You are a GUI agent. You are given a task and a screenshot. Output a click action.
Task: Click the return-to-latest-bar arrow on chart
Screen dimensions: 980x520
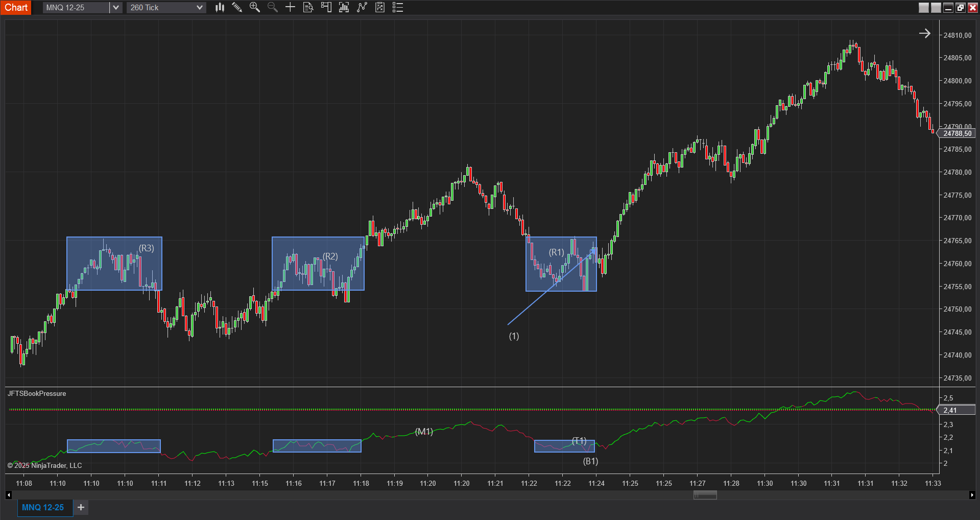(x=924, y=34)
